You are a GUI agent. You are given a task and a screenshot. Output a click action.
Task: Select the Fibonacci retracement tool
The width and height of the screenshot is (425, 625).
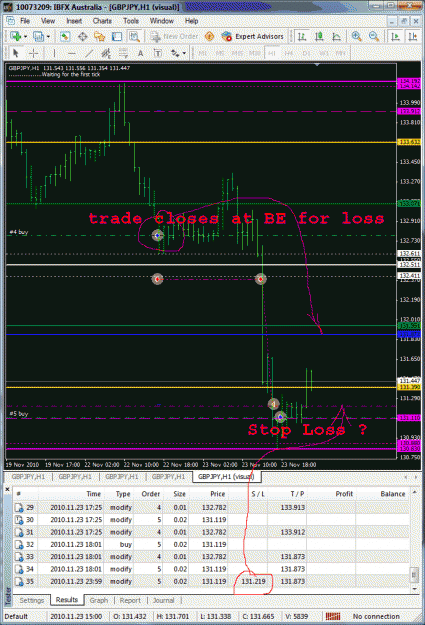[123, 53]
